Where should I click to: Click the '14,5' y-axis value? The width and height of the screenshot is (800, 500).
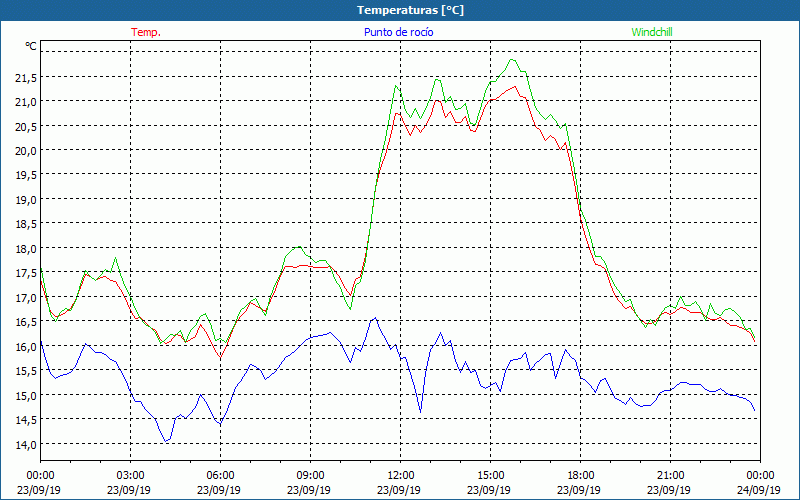[26, 420]
